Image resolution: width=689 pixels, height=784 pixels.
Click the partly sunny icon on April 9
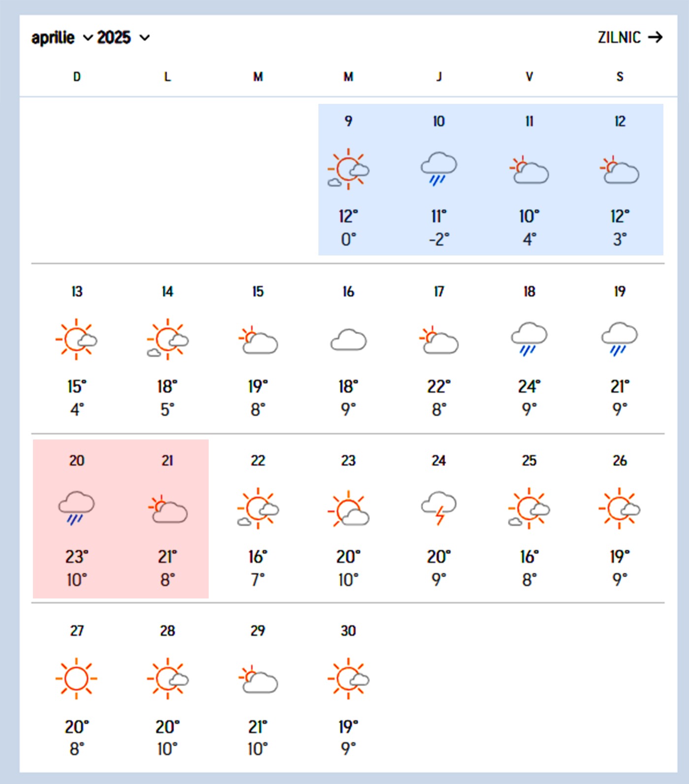(348, 169)
